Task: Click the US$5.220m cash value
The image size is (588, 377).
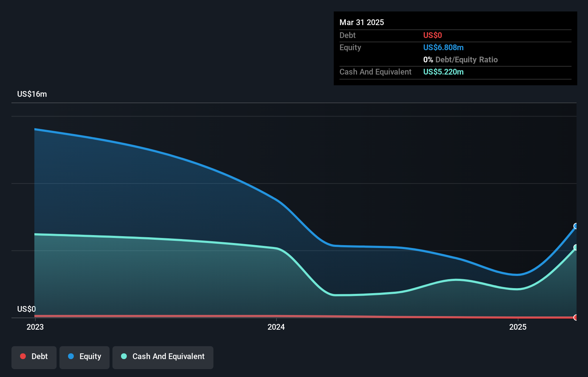Action: [x=443, y=72]
